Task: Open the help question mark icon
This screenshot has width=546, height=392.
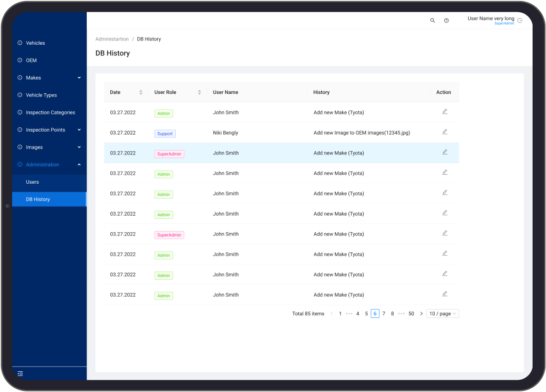Action: click(446, 21)
